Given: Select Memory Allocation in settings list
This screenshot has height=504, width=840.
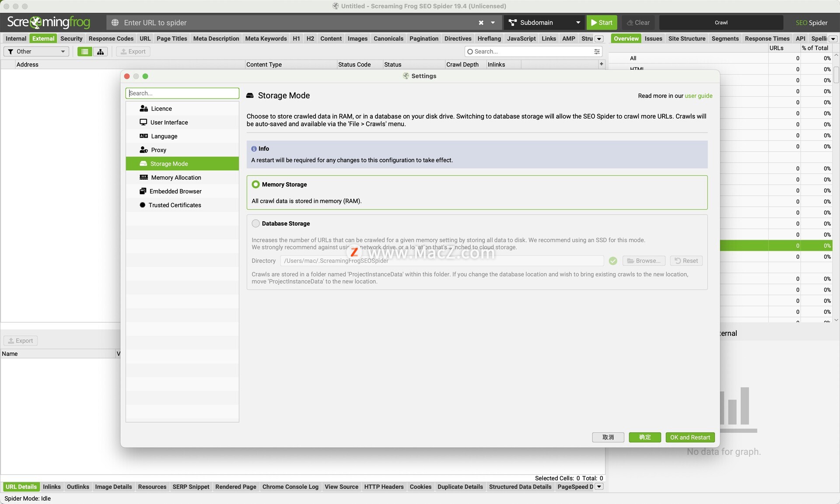Looking at the screenshot, I should pyautogui.click(x=182, y=177).
